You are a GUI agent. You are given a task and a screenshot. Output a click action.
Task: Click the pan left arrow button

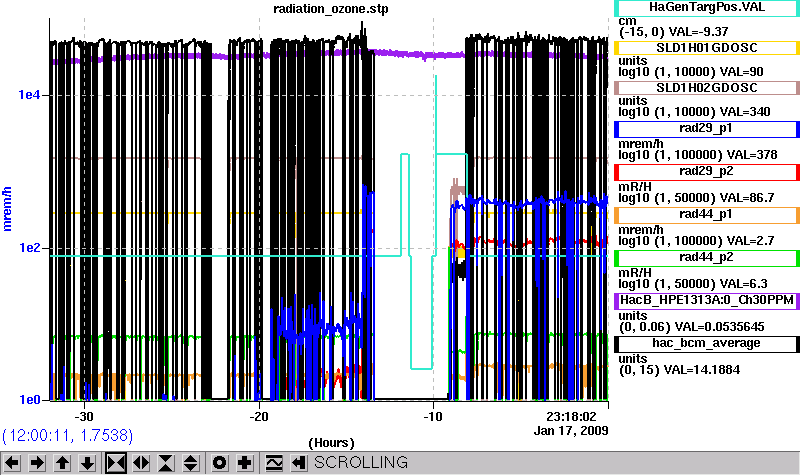point(12,463)
